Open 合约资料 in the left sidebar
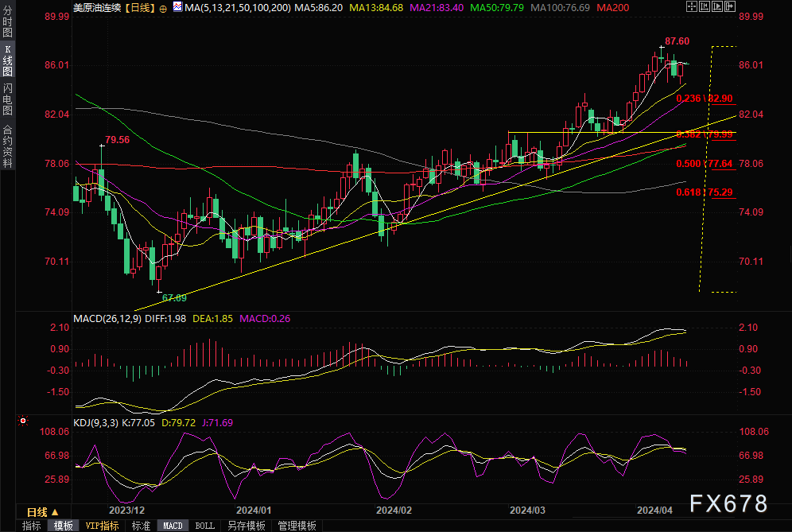792x532 pixels. [7, 146]
